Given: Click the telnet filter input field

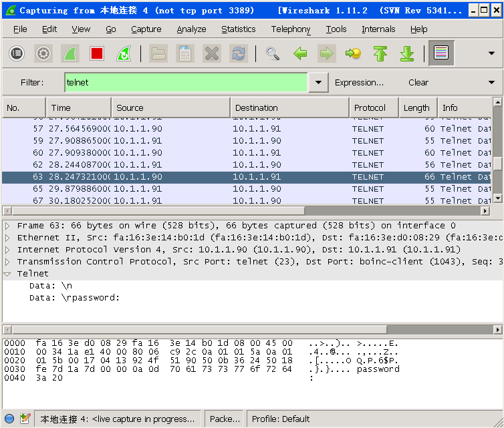Looking at the screenshot, I should 186,83.
